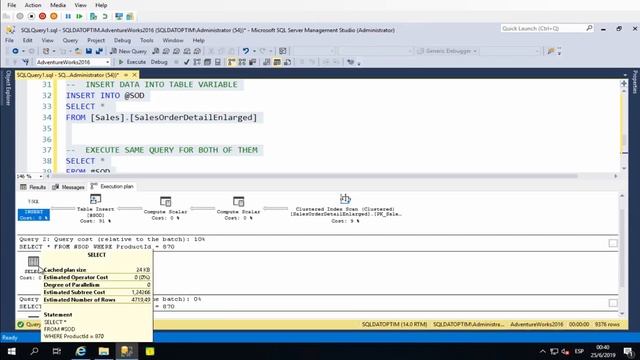The height and width of the screenshot is (360, 640).
Task: Switch to the Results tab
Action: pos(33,187)
